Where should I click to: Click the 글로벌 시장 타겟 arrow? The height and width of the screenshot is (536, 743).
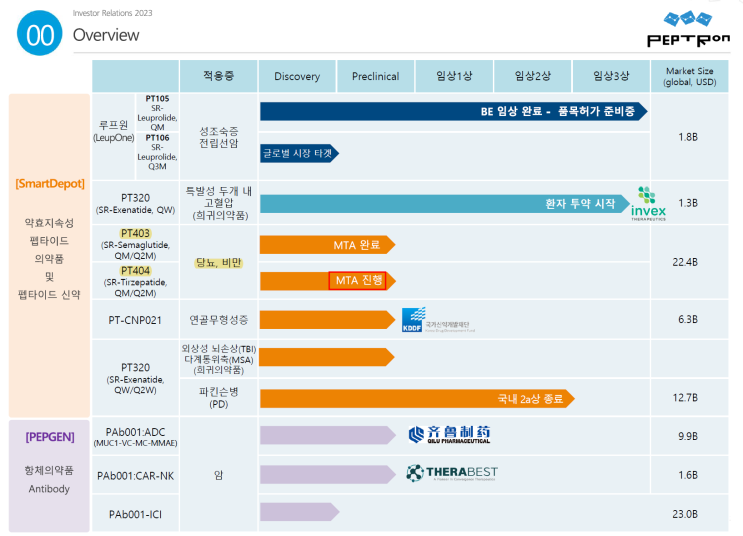(x=299, y=153)
